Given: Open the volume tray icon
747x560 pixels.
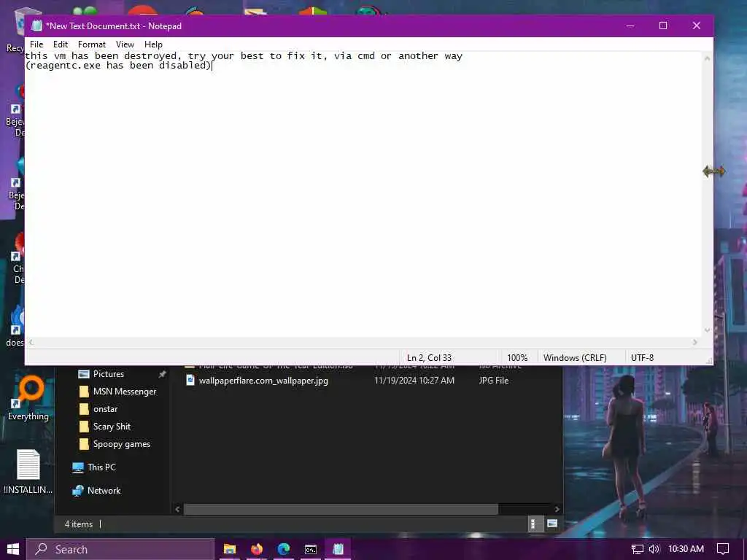Looking at the screenshot, I should pyautogui.click(x=654, y=549).
